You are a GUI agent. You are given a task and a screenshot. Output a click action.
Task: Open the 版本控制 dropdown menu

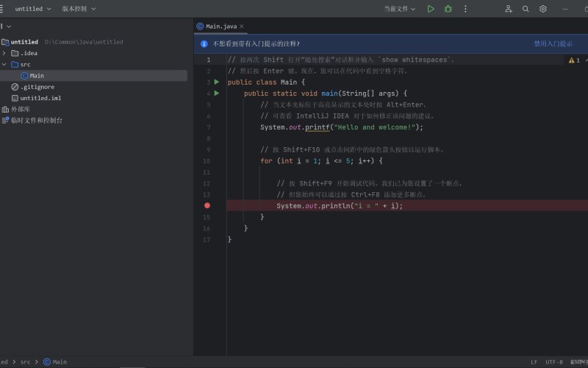click(79, 9)
